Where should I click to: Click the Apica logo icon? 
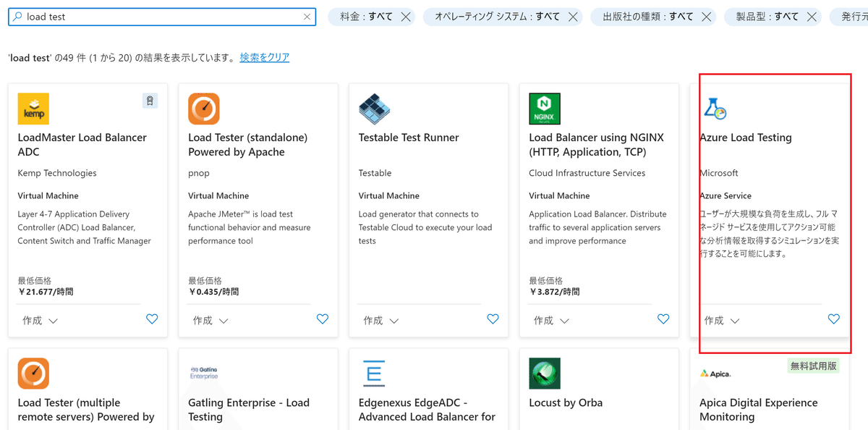[715, 374]
